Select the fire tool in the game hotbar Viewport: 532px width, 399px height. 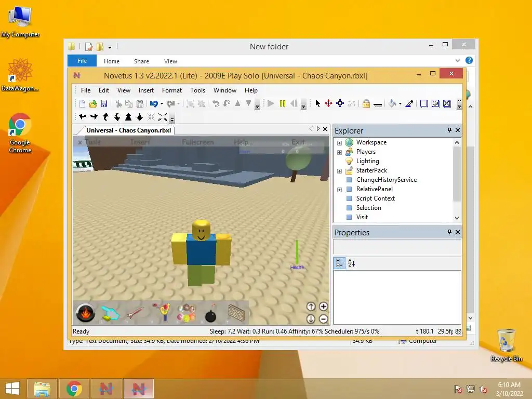click(x=85, y=313)
